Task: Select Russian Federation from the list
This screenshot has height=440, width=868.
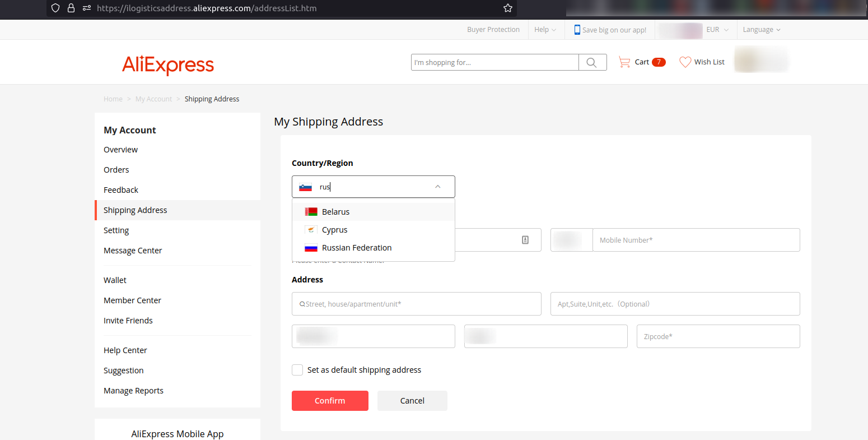Action: tap(374, 248)
